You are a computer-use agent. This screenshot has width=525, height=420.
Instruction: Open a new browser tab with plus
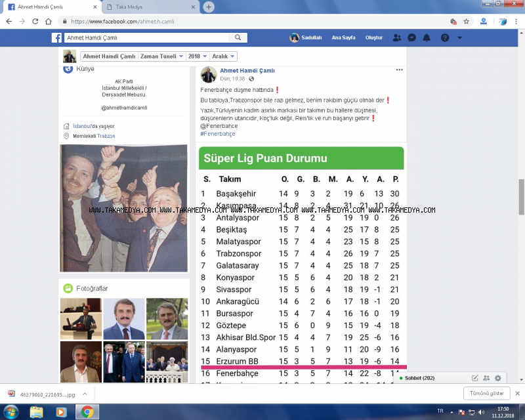[x=209, y=7]
